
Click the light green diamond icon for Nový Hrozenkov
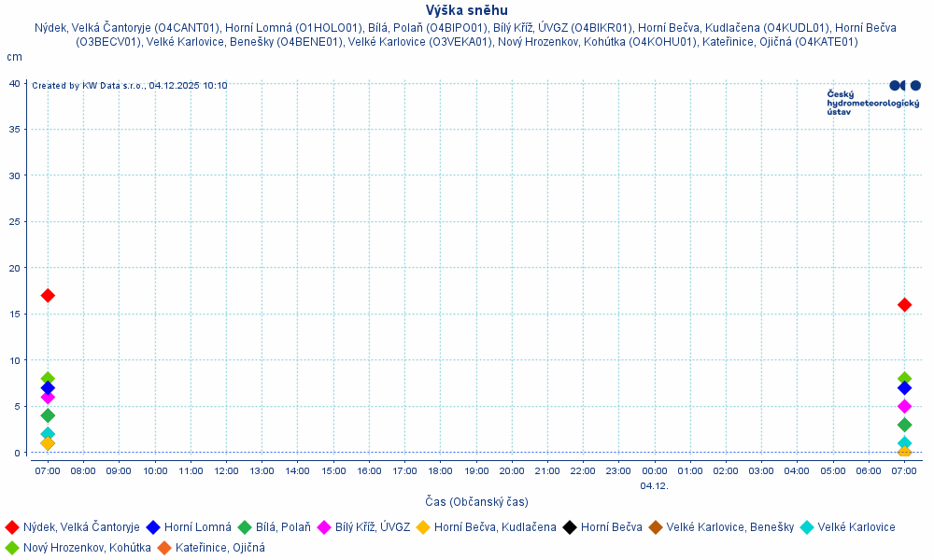pos(12,548)
